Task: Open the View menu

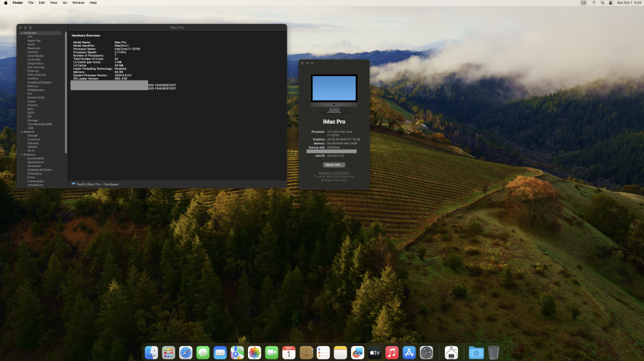Action: [53, 3]
